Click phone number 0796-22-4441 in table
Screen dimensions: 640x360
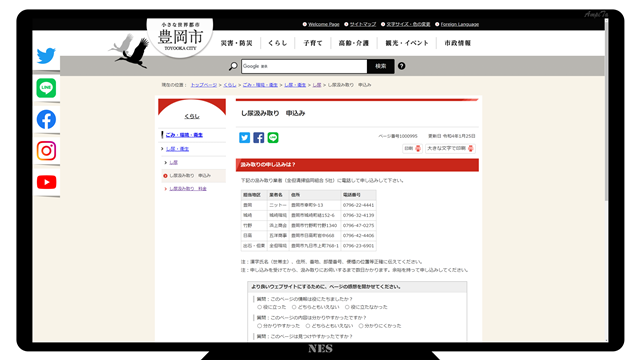click(x=358, y=205)
